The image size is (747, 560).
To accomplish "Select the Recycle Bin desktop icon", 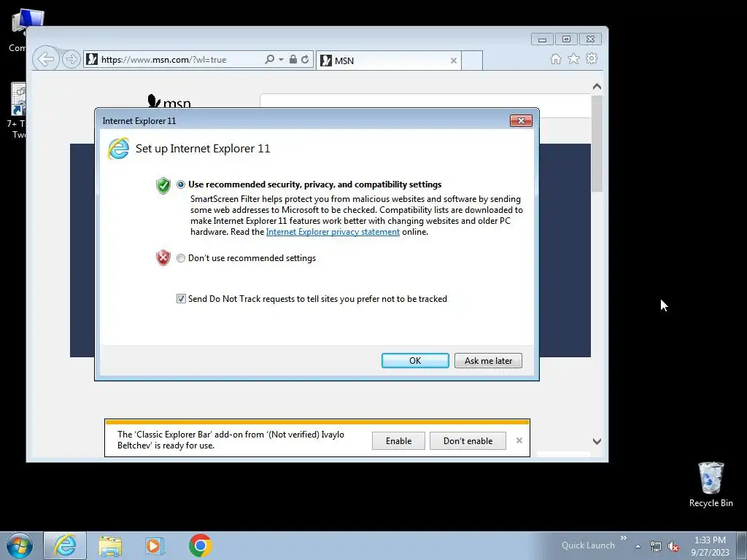I will coord(711,484).
